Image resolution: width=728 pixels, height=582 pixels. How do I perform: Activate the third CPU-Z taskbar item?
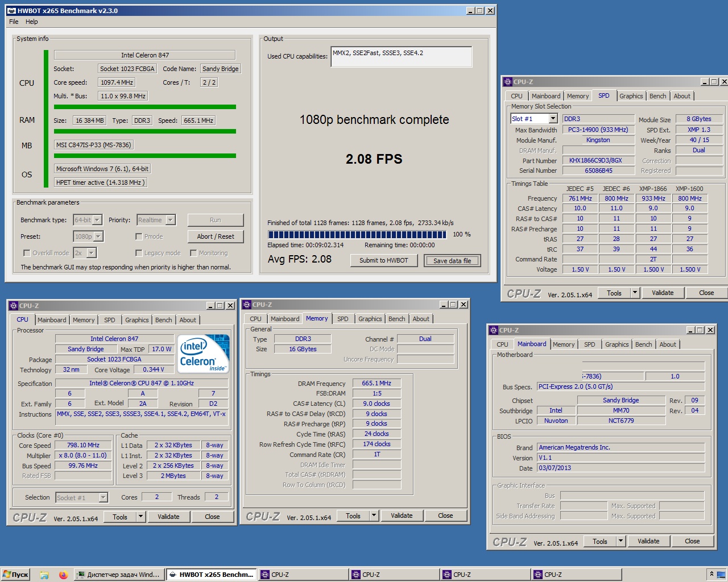tap(485, 575)
